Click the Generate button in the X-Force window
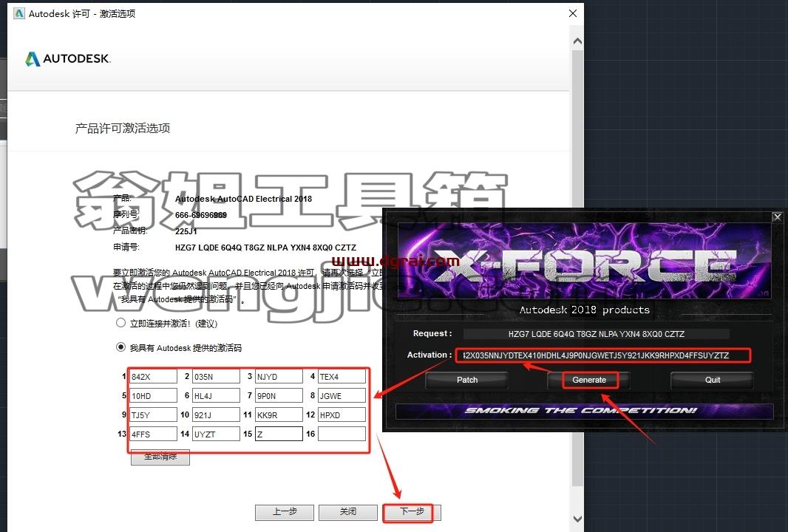Viewport: 788px width, 532px height. click(589, 381)
